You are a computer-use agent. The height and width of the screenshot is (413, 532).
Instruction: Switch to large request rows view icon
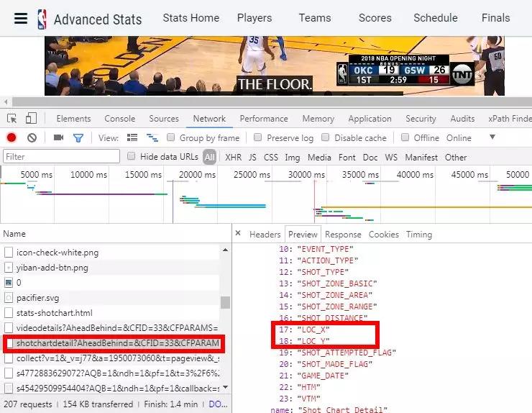pyautogui.click(x=132, y=137)
